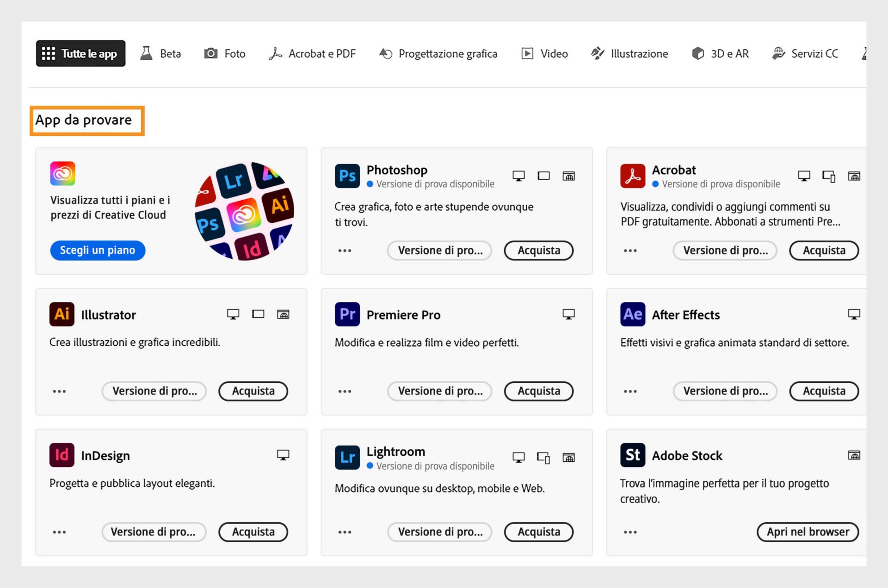The image size is (888, 588).
Task: Click the InDesign Id app icon
Action: [62, 455]
